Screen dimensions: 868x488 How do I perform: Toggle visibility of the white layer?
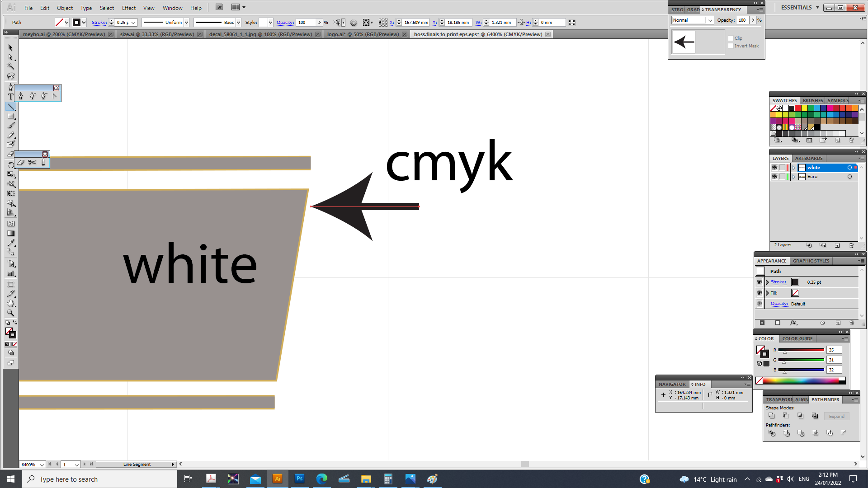(x=775, y=168)
